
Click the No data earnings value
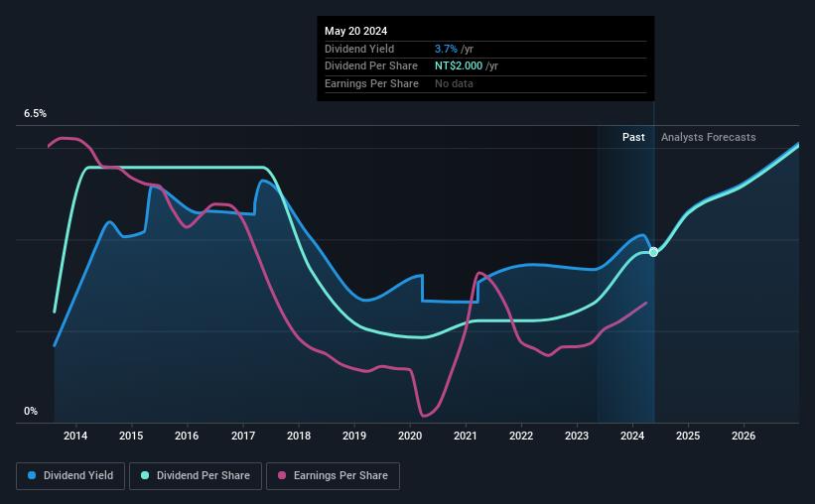tap(454, 83)
